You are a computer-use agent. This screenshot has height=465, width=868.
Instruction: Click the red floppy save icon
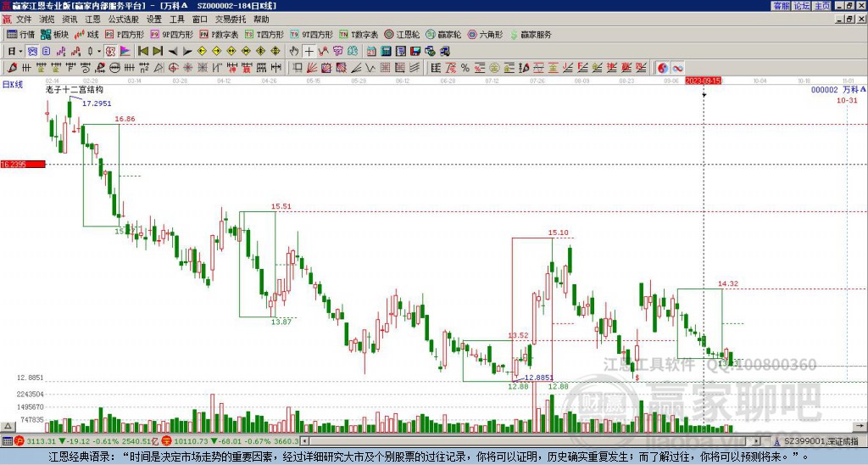pos(415,52)
